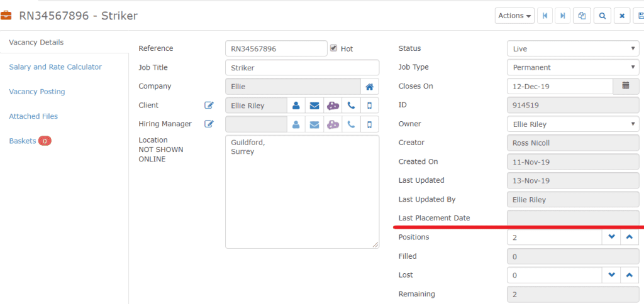Screen dimensions: 644x304
Task: Open Hiring Manager's person record icon
Action: point(296,124)
